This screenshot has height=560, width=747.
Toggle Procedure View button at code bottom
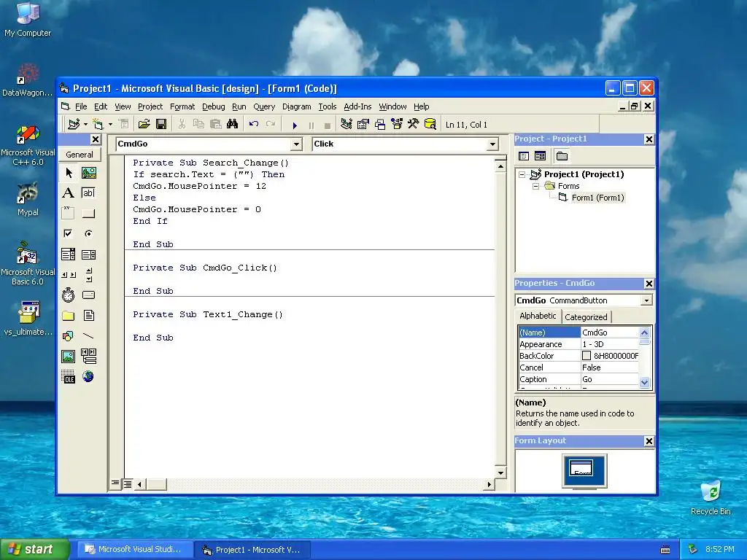[x=115, y=484]
